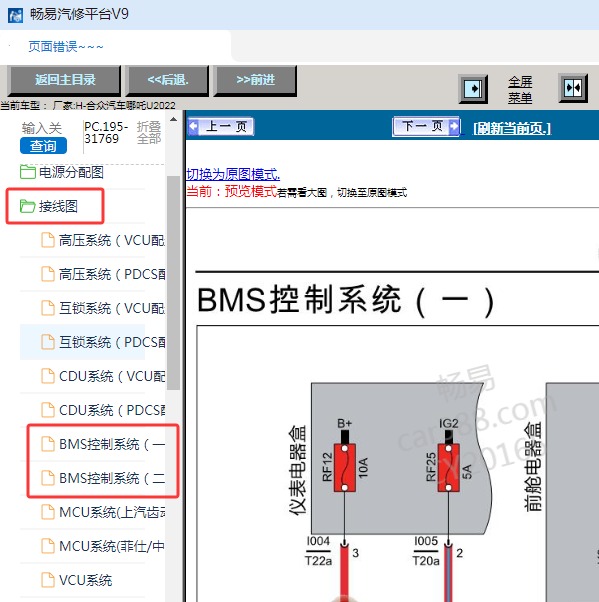This screenshot has height=602, width=599.
Task: Click the split-arrows panel icon after 全屏菜单
Action: pyautogui.click(x=573, y=88)
